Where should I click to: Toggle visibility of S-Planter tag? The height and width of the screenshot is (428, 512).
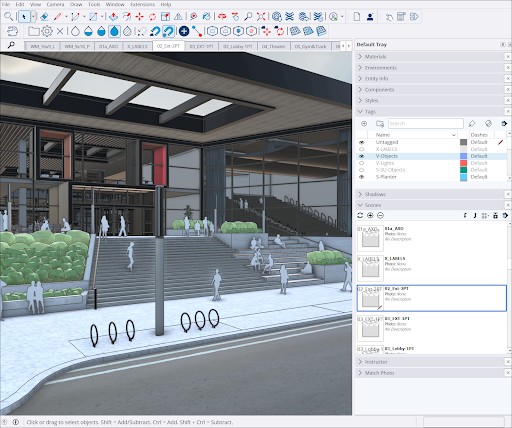pyautogui.click(x=362, y=177)
